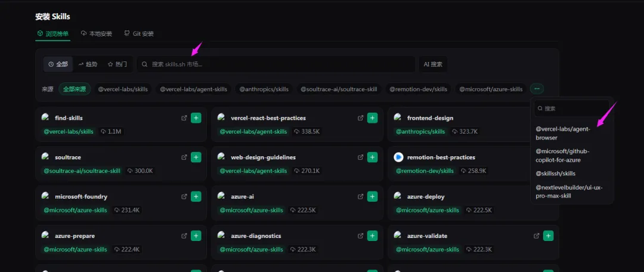
Task: Click the 231.4K download count
Action: (127, 210)
